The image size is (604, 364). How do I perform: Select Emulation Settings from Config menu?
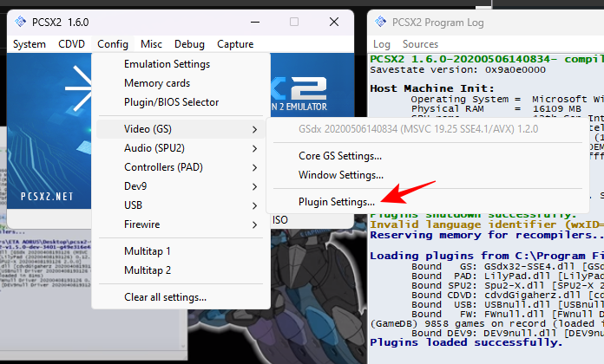tap(167, 64)
